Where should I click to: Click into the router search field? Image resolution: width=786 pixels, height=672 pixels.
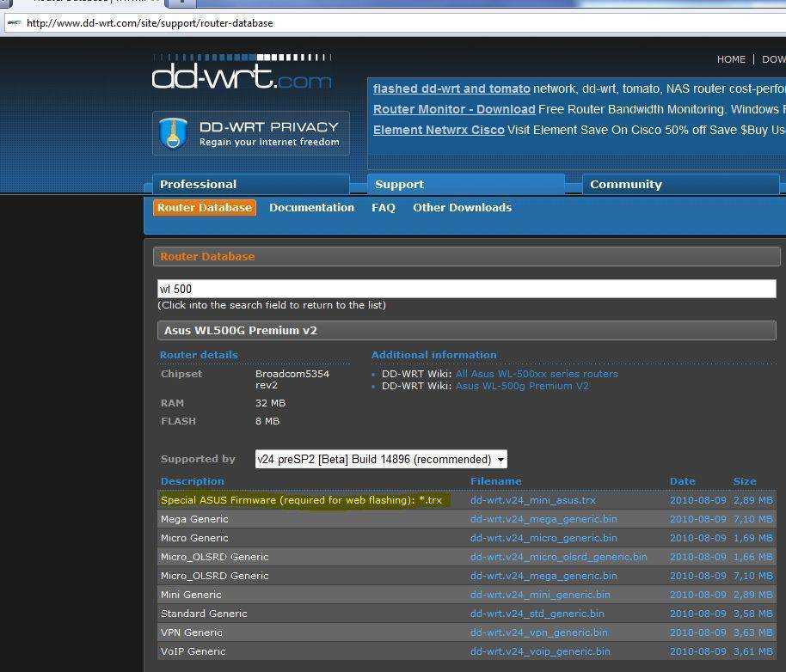(x=467, y=289)
